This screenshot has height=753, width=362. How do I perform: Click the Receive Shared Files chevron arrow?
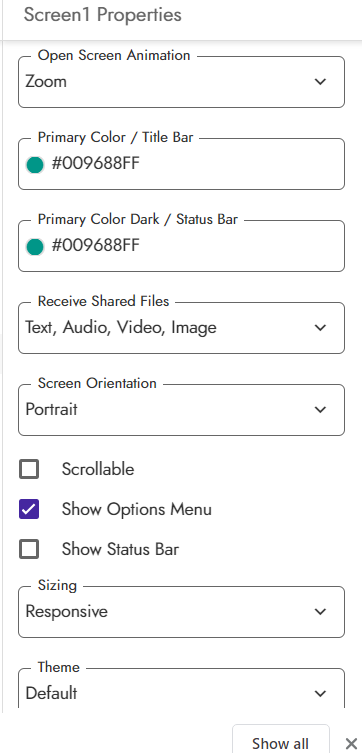(320, 328)
